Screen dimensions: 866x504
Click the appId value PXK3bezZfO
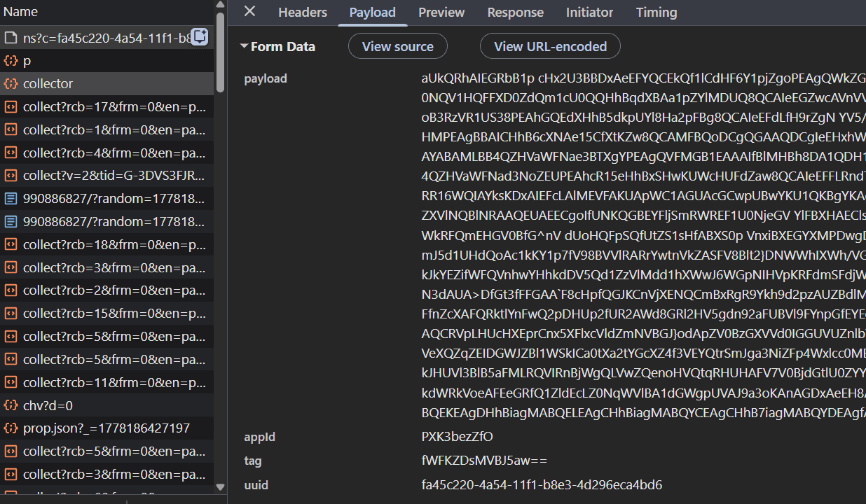point(458,437)
